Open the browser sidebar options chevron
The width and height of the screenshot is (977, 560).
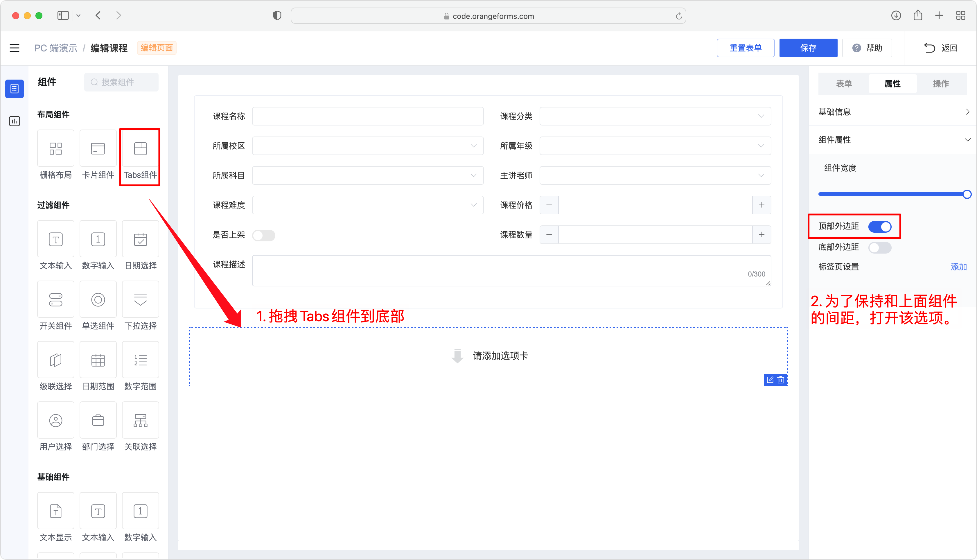click(x=78, y=16)
